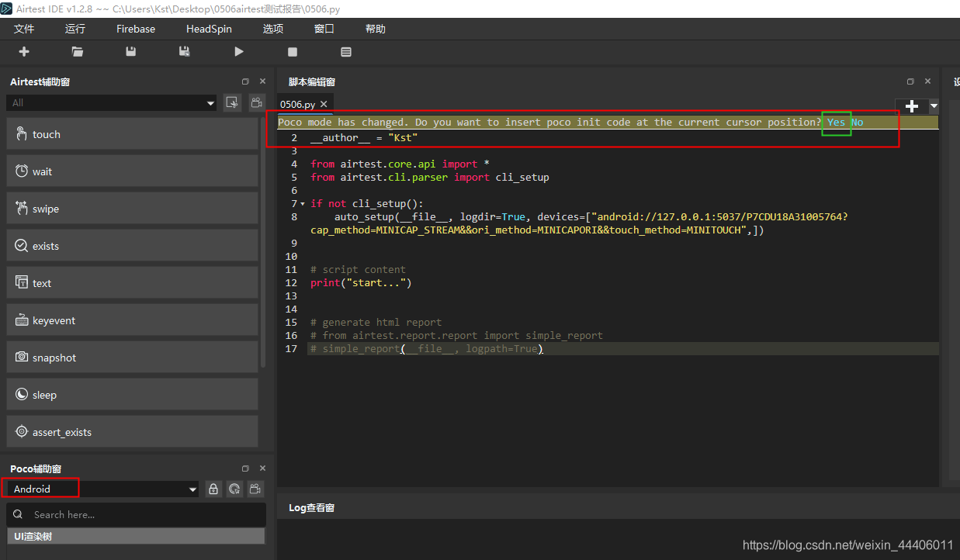Save the script with the floppy disk icon
Viewport: 960px width, 560px height.
pyautogui.click(x=131, y=52)
